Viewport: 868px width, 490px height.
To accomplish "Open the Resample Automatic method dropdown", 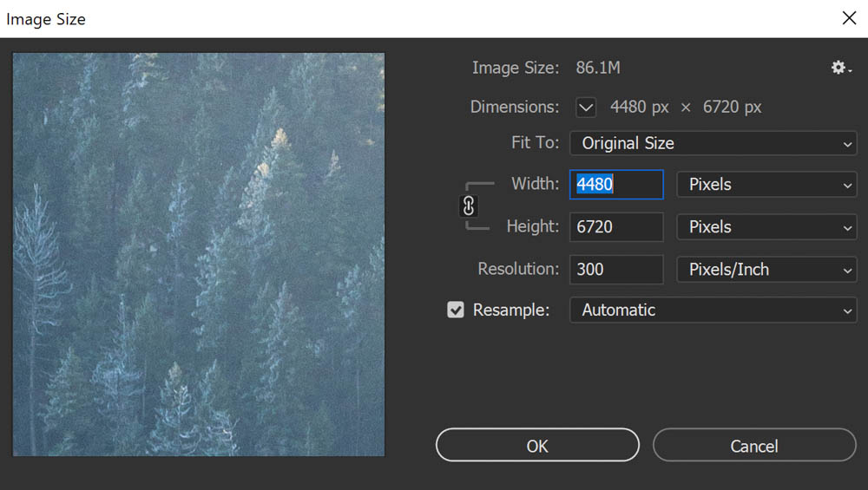I will click(713, 310).
